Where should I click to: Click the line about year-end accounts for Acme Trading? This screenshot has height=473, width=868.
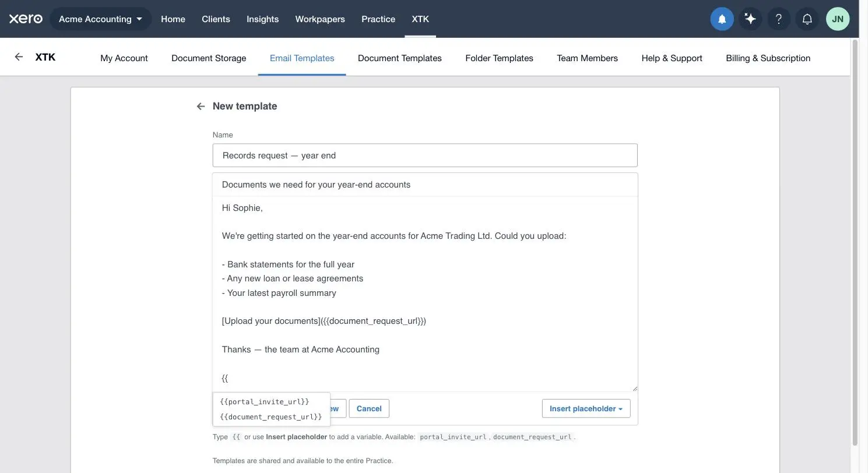point(394,236)
